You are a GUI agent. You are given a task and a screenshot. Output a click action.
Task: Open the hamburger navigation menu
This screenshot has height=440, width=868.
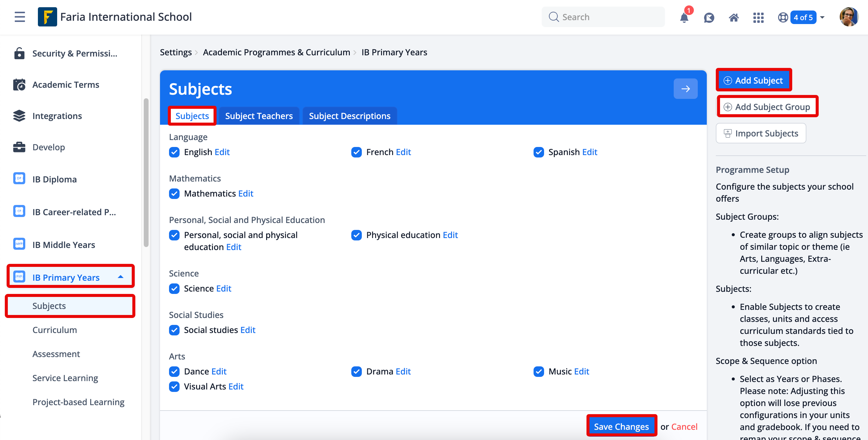coord(20,17)
